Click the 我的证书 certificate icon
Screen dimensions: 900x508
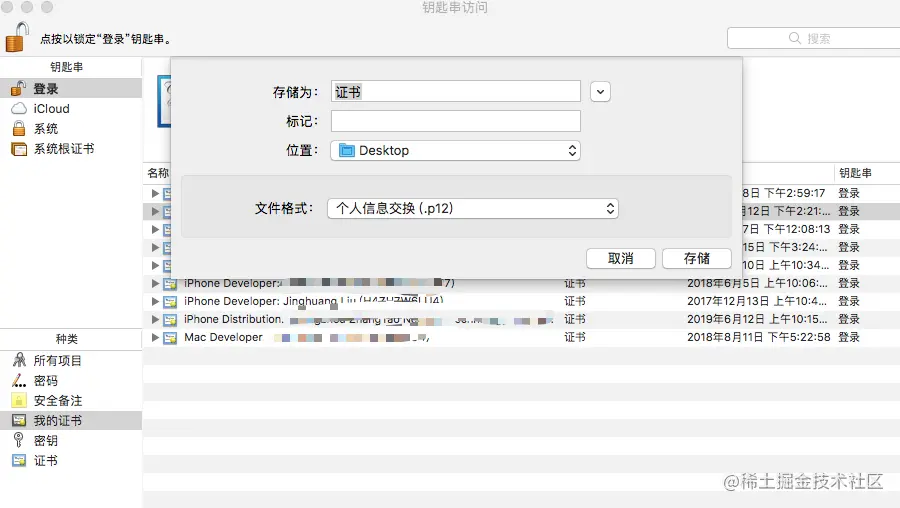click(x=19, y=420)
